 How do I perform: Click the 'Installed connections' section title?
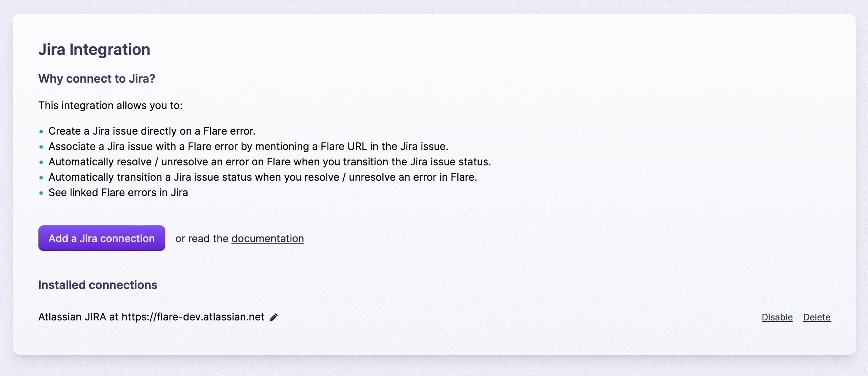tap(98, 285)
